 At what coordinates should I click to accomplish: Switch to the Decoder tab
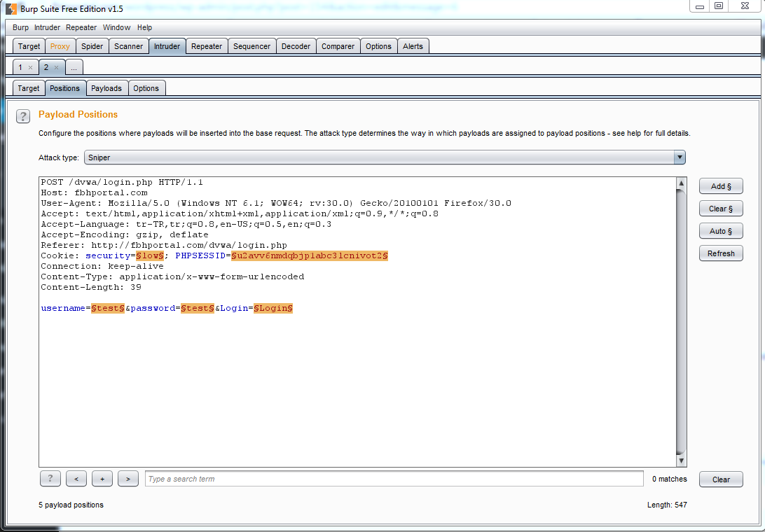coord(296,46)
